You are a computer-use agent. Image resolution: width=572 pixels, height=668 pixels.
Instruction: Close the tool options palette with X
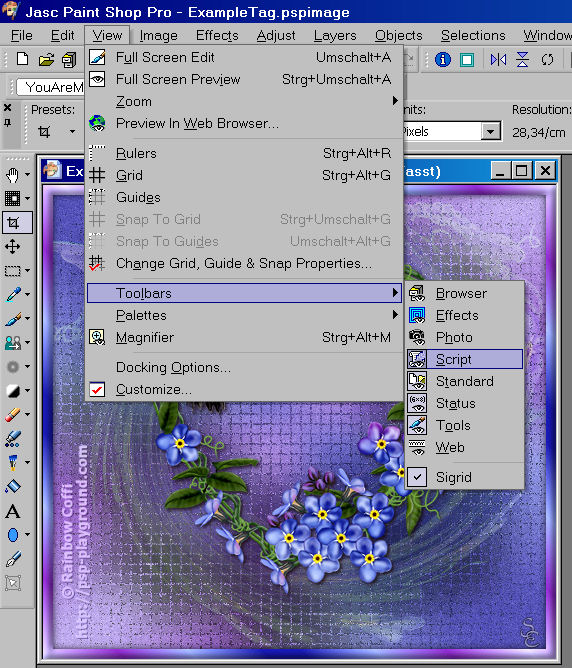(x=7, y=108)
